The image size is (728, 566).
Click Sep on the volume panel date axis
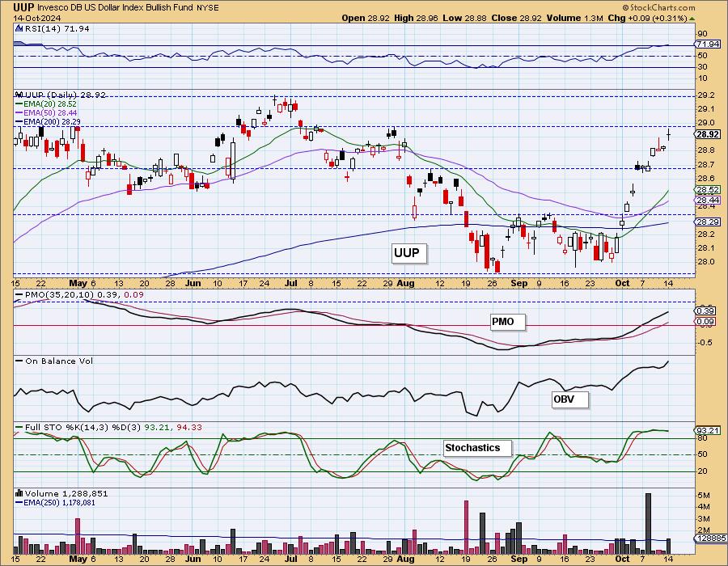click(x=518, y=559)
